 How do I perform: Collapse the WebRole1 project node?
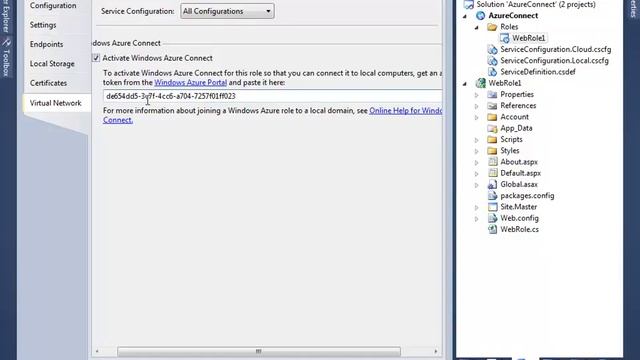464,84
